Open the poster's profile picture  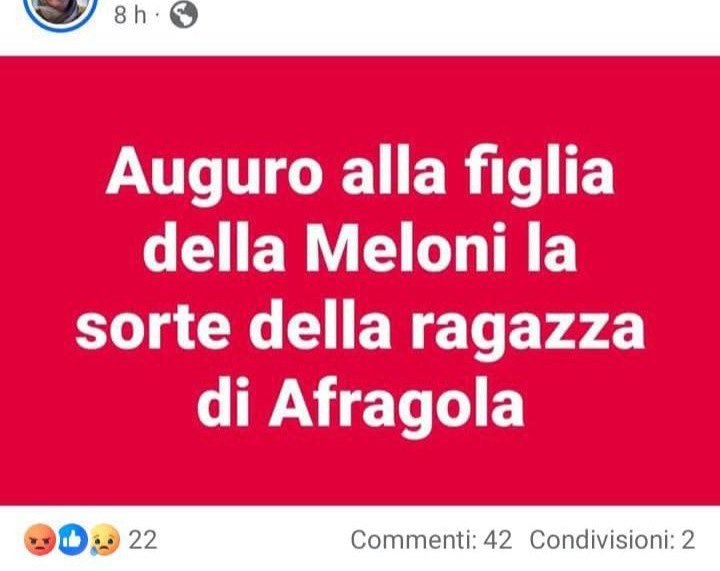pyautogui.click(x=61, y=10)
